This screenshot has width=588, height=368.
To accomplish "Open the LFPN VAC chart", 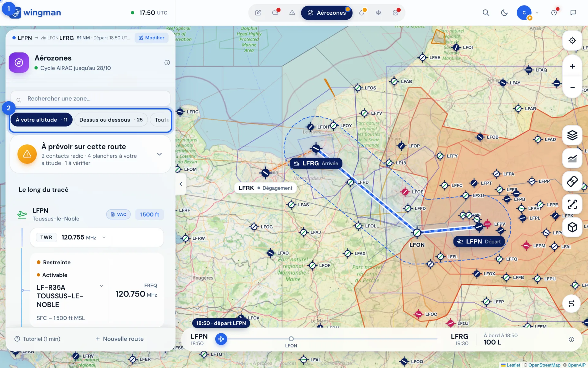I will pos(119,214).
